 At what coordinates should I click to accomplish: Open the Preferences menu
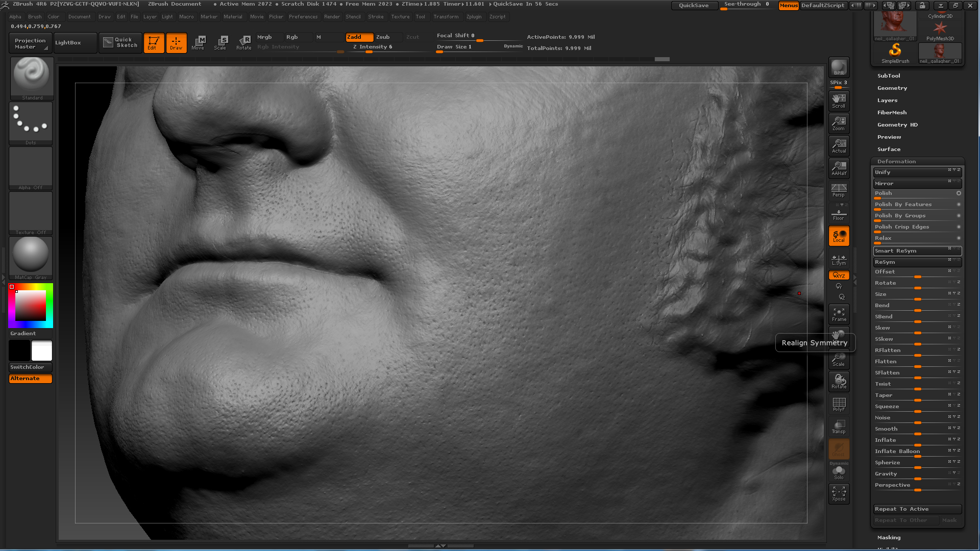click(303, 16)
